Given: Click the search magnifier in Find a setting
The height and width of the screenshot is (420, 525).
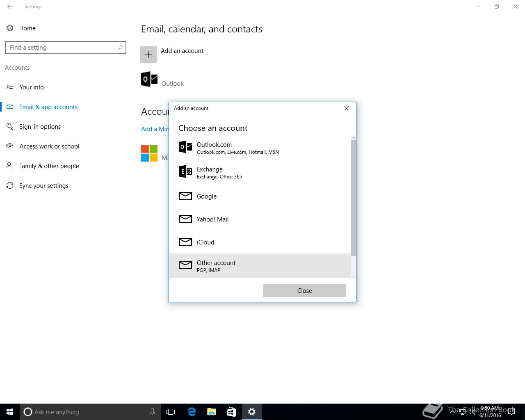Looking at the screenshot, I should pyautogui.click(x=121, y=48).
